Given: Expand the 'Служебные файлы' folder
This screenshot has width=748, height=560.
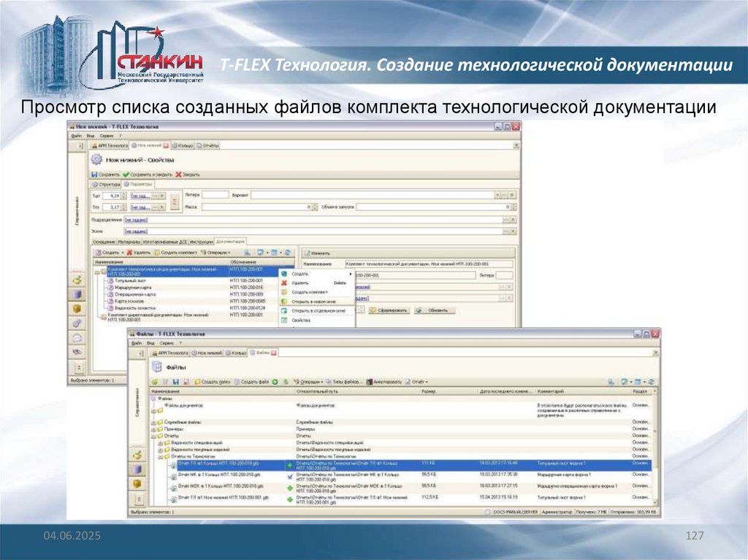Looking at the screenshot, I should (x=153, y=423).
